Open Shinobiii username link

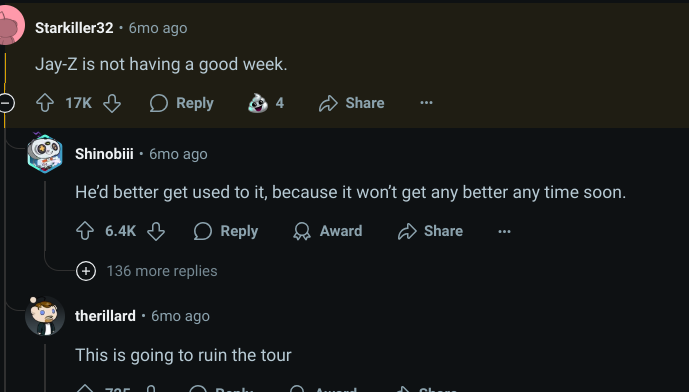click(104, 154)
